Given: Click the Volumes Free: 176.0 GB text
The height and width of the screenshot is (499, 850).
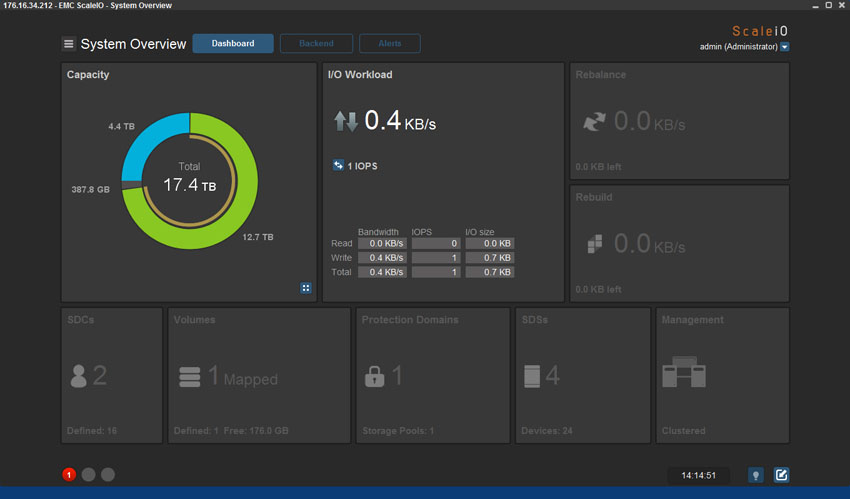Looking at the screenshot, I should 256,431.
